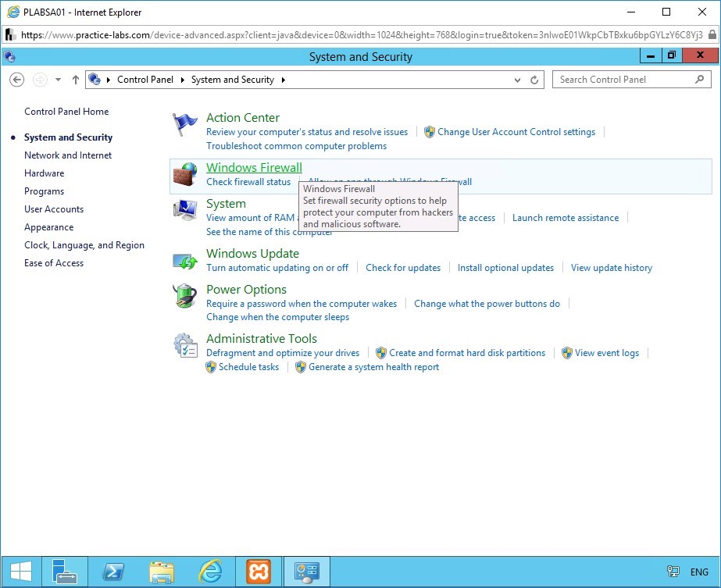Click the System computer monitor icon
Image resolution: width=721 pixels, height=588 pixels.
[185, 210]
